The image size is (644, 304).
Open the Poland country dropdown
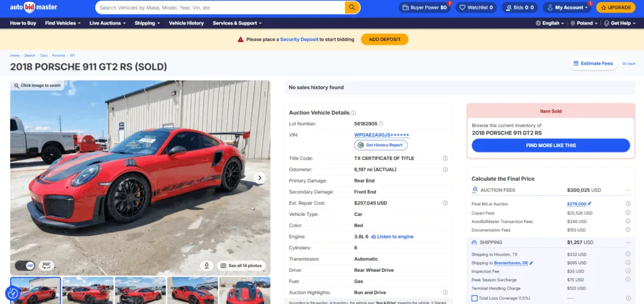coord(584,23)
